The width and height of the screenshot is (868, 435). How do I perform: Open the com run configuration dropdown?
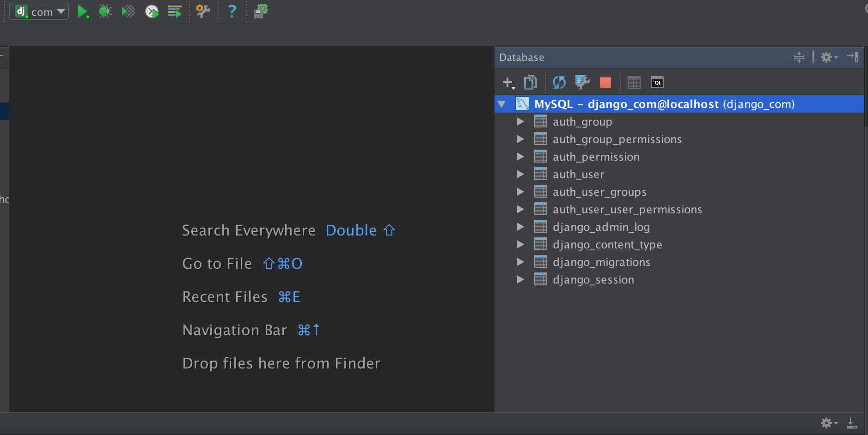tap(39, 12)
